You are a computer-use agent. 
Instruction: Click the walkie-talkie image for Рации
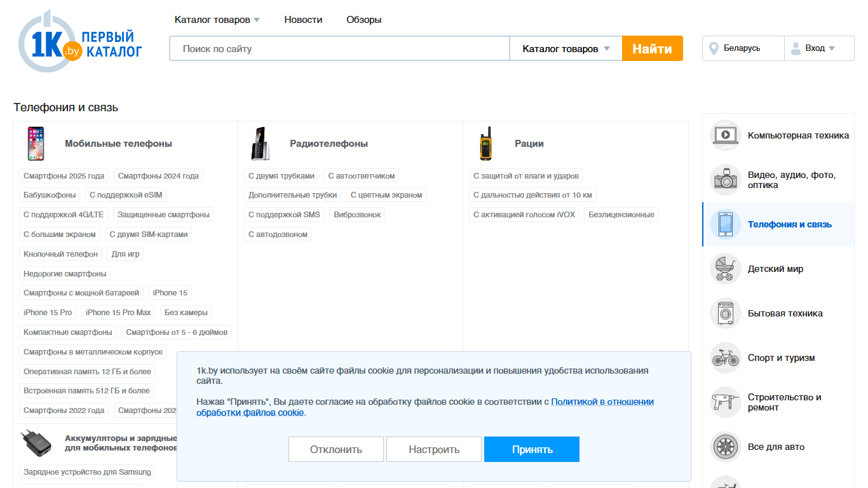485,144
